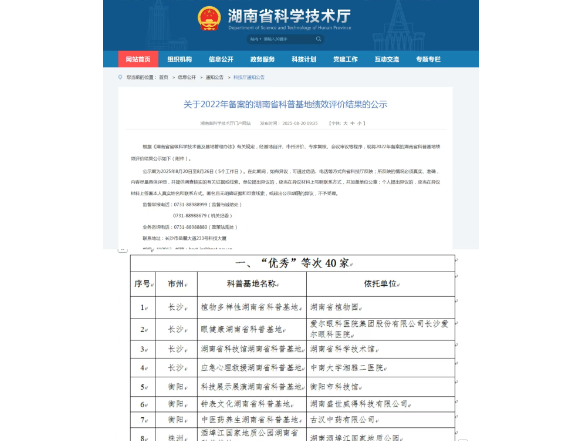The image size is (588, 441).
Task: Click cell 应急心理救援湖南省科普基地
Action: click(x=252, y=368)
